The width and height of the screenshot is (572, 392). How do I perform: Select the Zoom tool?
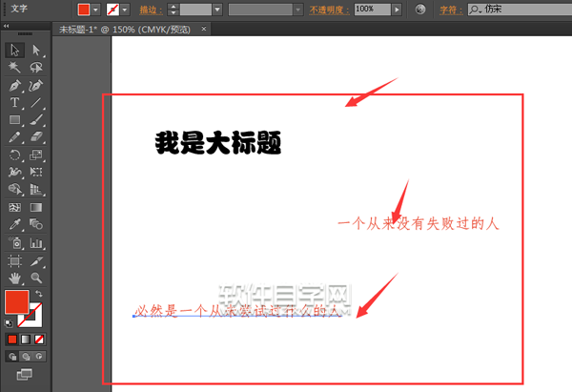pyautogui.click(x=36, y=279)
